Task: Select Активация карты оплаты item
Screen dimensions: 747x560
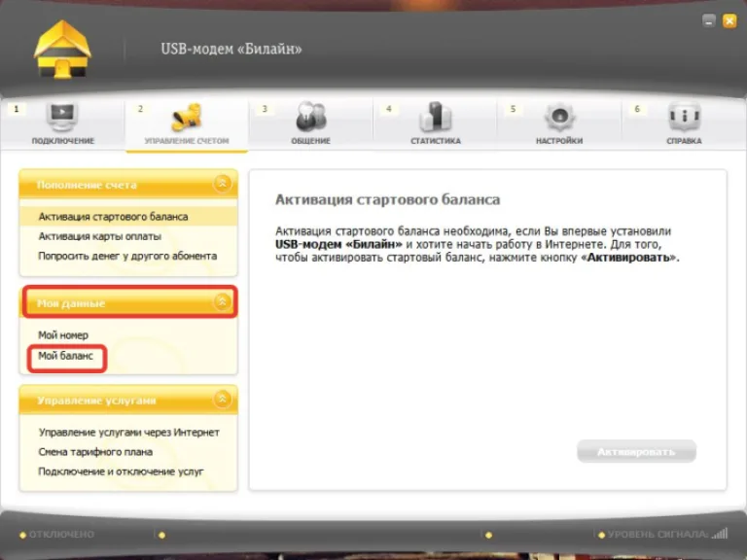Action: (99, 236)
